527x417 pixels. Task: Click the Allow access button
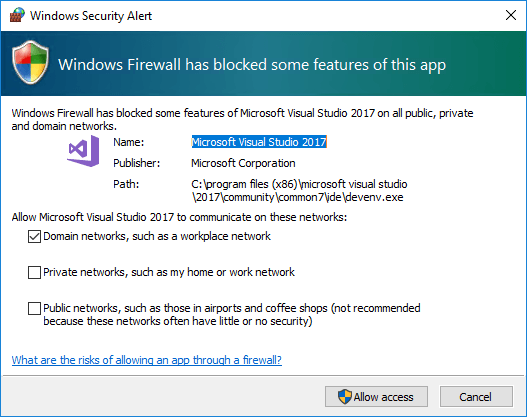(376, 397)
